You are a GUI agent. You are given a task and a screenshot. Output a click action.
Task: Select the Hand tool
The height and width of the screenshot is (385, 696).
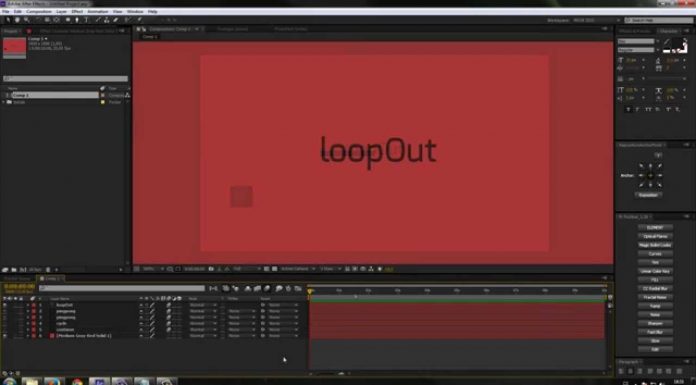(17, 20)
